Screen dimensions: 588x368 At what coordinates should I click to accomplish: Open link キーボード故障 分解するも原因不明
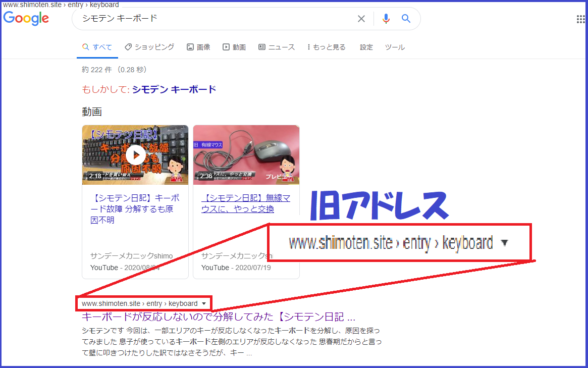point(135,209)
